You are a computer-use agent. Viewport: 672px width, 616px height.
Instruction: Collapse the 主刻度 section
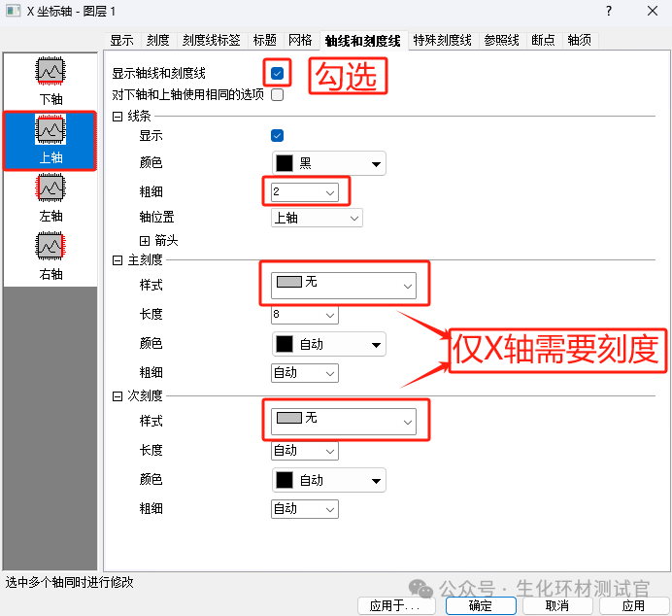click(118, 260)
